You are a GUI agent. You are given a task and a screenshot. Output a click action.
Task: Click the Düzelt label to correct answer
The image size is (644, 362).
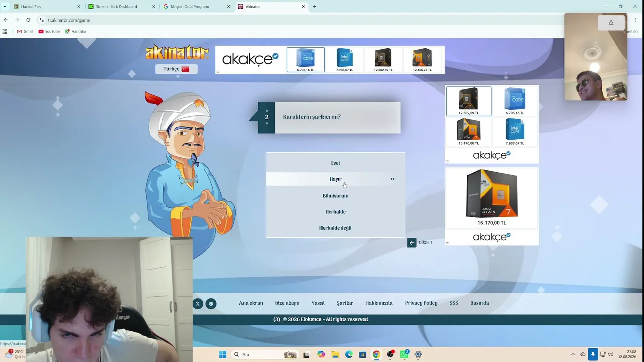click(x=426, y=243)
